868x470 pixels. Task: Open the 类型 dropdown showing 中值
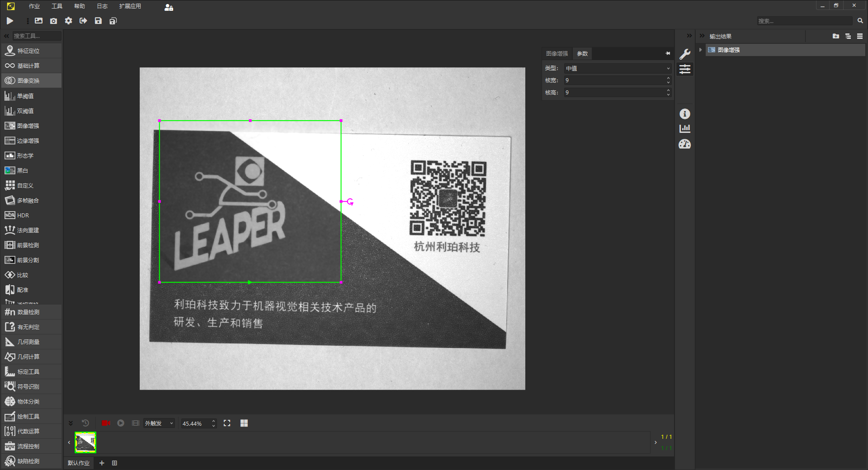pos(618,68)
